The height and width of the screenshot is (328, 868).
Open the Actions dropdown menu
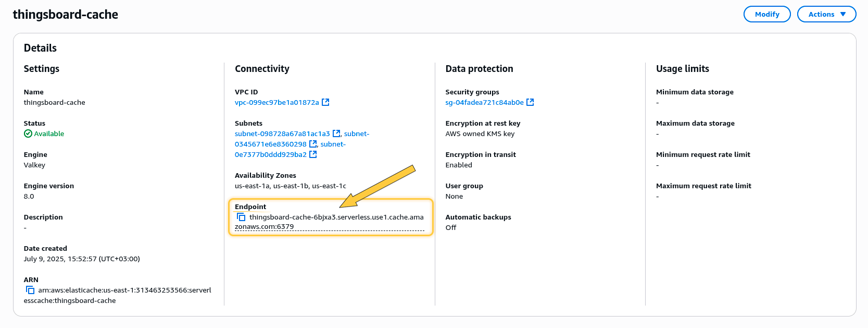[826, 14]
